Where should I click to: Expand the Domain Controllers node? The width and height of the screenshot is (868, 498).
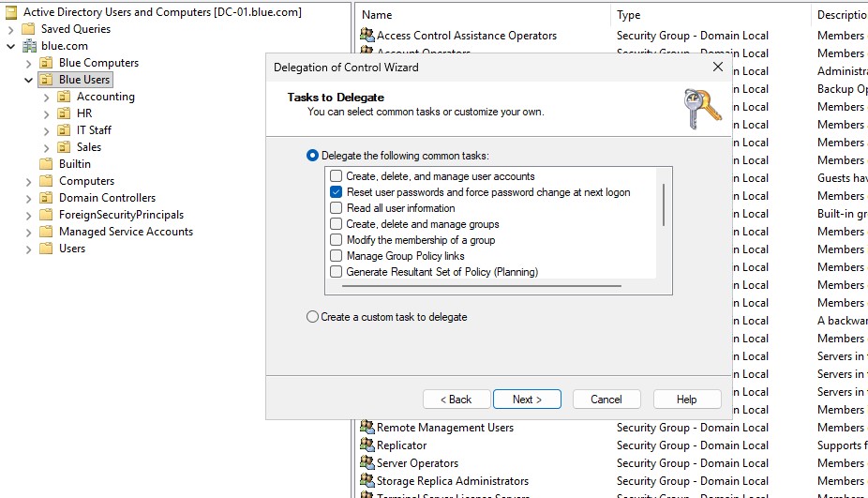[x=29, y=198]
